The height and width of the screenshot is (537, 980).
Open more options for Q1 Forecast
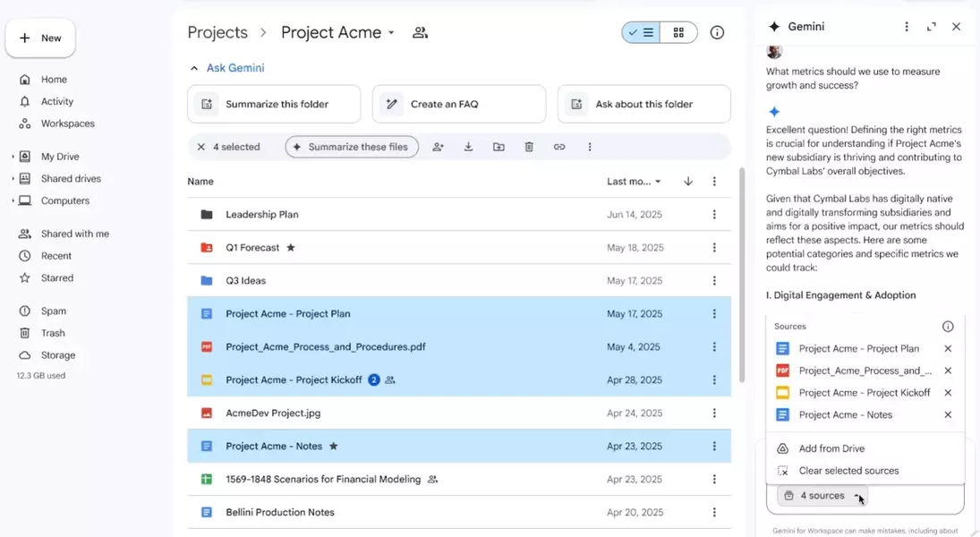tap(714, 248)
